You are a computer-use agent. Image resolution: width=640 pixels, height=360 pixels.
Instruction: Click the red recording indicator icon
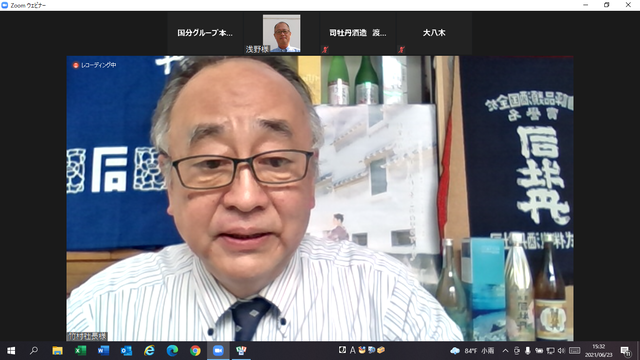point(76,65)
